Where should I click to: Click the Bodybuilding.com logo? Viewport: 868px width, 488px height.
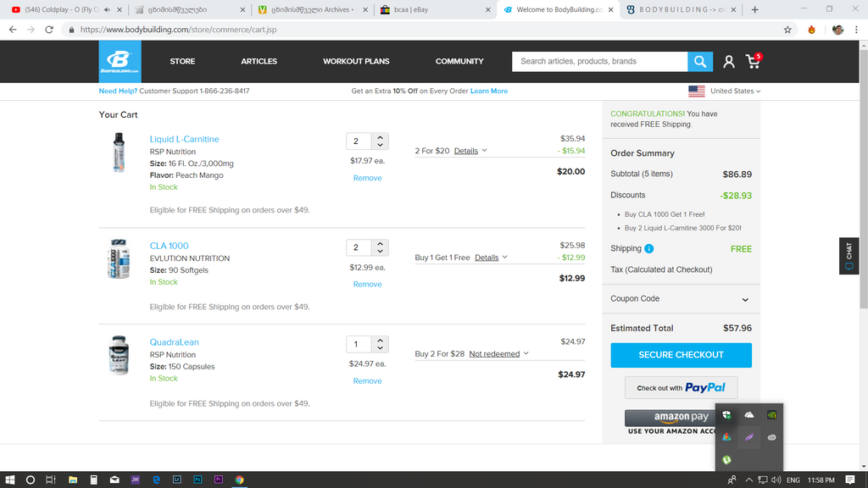[120, 61]
